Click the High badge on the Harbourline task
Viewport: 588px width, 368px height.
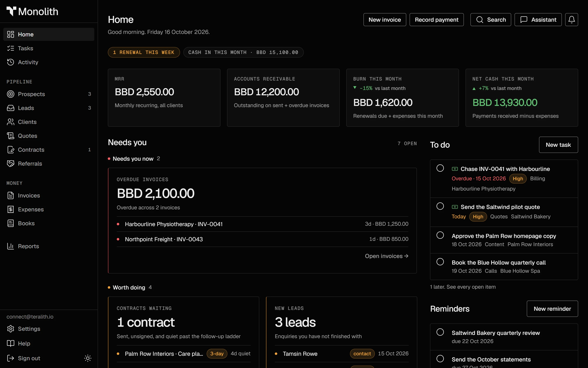tap(518, 178)
